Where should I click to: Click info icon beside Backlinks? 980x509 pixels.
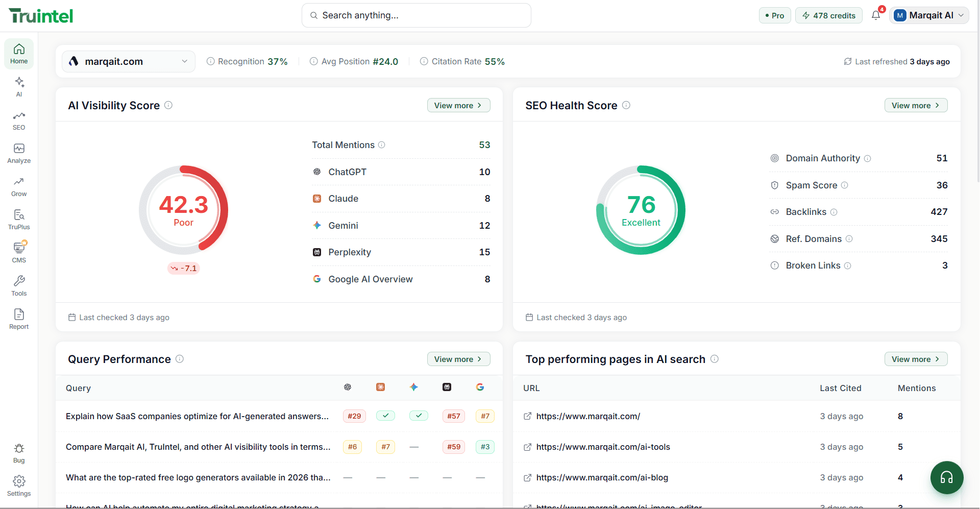[x=834, y=212]
